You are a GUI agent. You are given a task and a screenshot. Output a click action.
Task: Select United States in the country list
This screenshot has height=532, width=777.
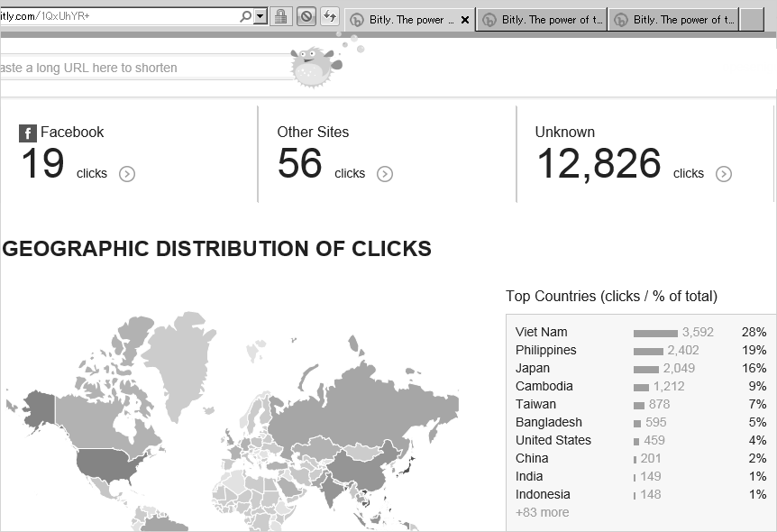click(x=553, y=440)
